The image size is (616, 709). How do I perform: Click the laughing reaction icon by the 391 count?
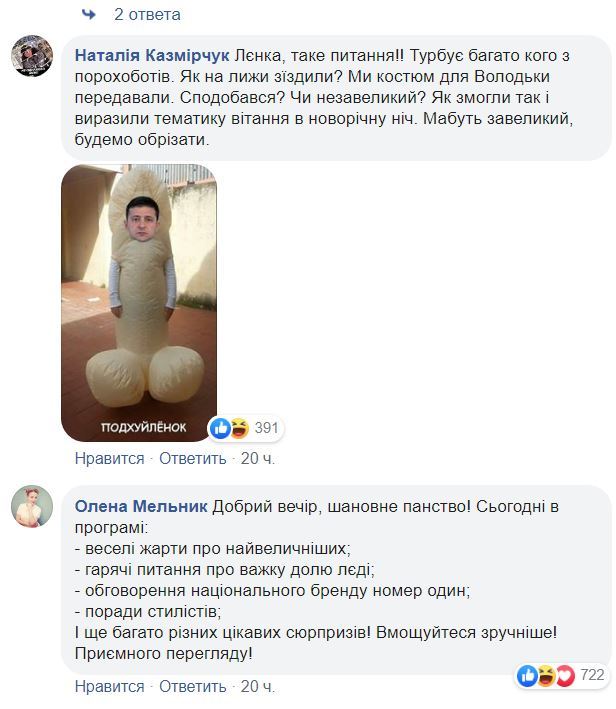tap(239, 428)
